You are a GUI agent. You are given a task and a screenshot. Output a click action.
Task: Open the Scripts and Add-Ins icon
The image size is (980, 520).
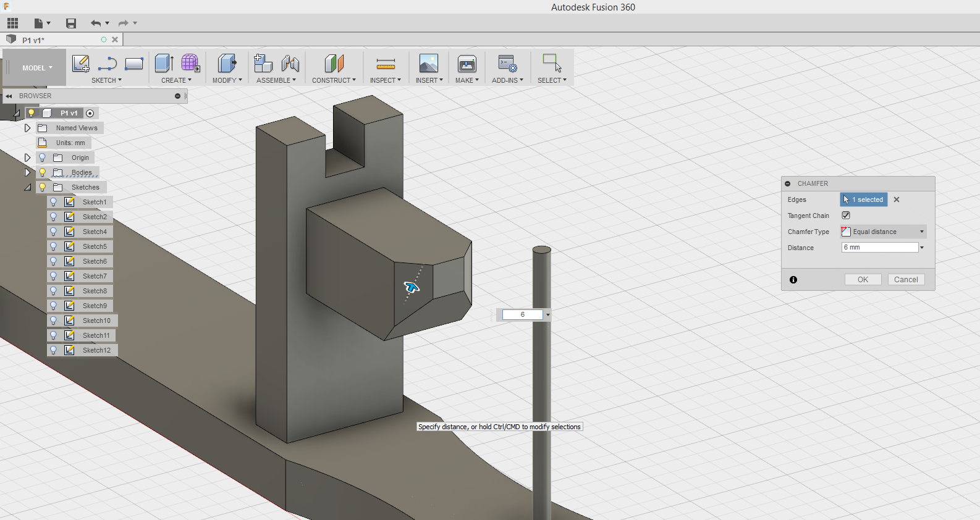[507, 64]
